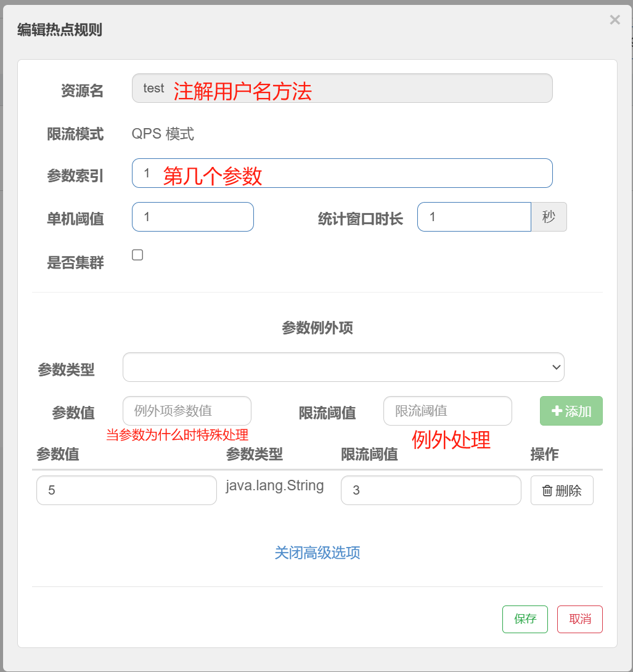Collapse options via 关闭高级选项 link

point(317,553)
